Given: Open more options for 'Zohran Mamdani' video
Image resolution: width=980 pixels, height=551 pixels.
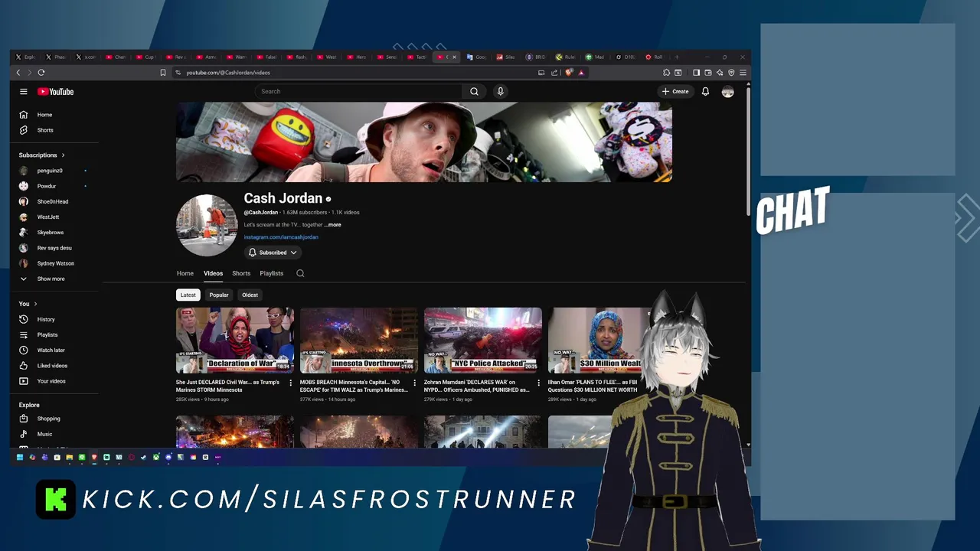Looking at the screenshot, I should pos(538,383).
